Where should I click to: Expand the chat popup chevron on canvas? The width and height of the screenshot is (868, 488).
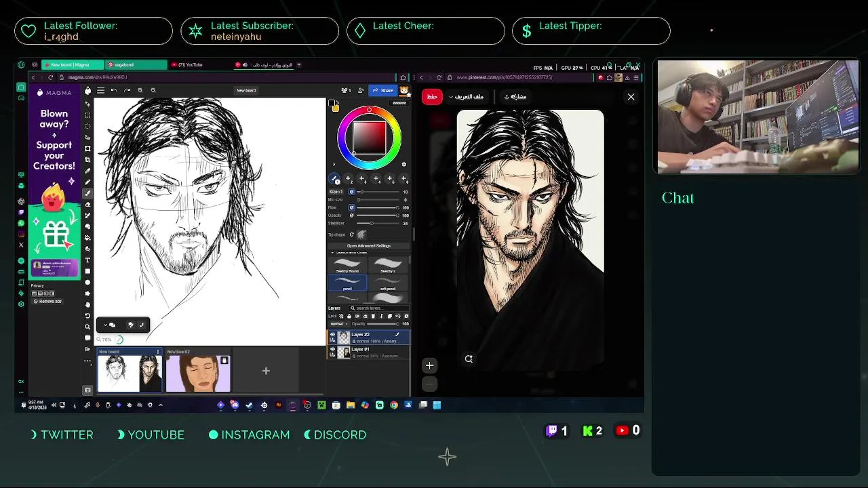coord(105,325)
